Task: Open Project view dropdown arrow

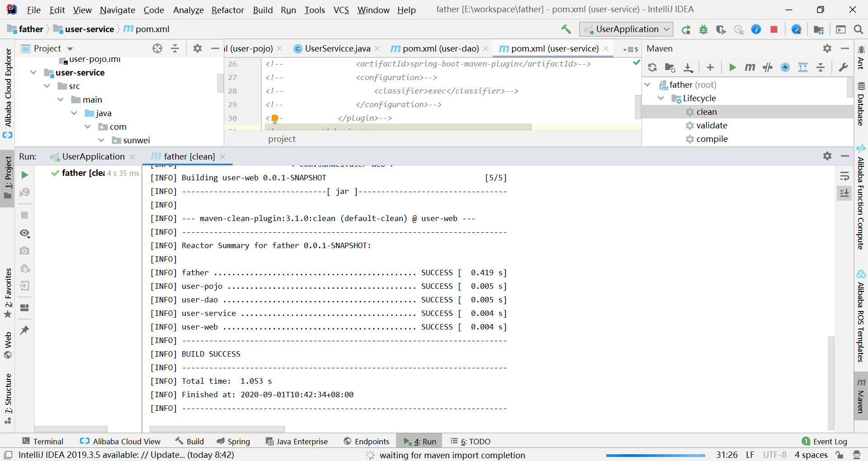Action: point(70,49)
